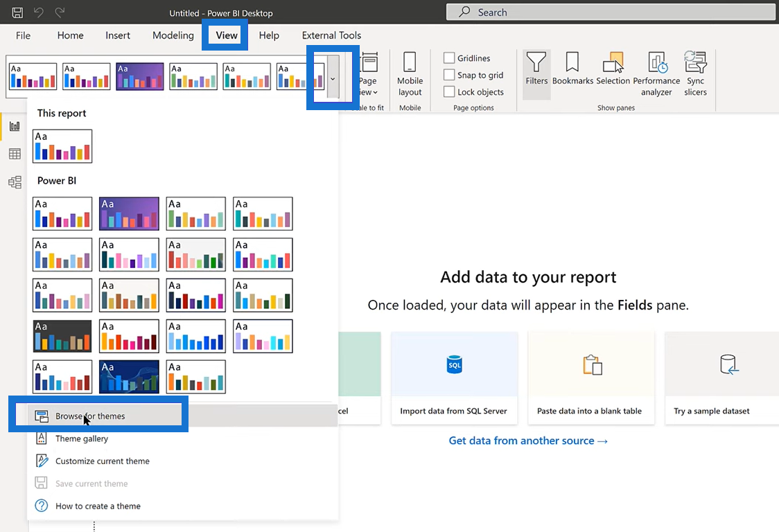Open the Bookmarks pane
The height and width of the screenshot is (532, 779).
572,69
